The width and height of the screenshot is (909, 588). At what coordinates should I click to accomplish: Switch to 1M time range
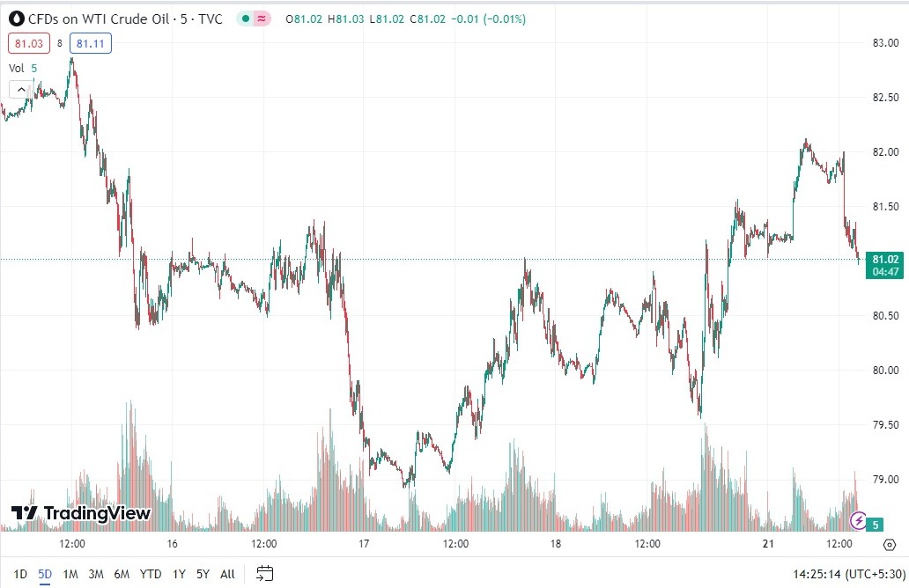point(70,574)
